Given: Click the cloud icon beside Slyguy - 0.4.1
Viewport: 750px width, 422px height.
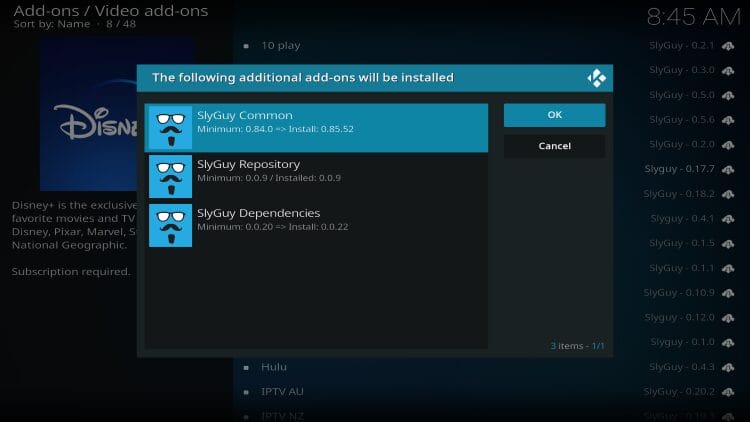Looking at the screenshot, I should point(728,219).
